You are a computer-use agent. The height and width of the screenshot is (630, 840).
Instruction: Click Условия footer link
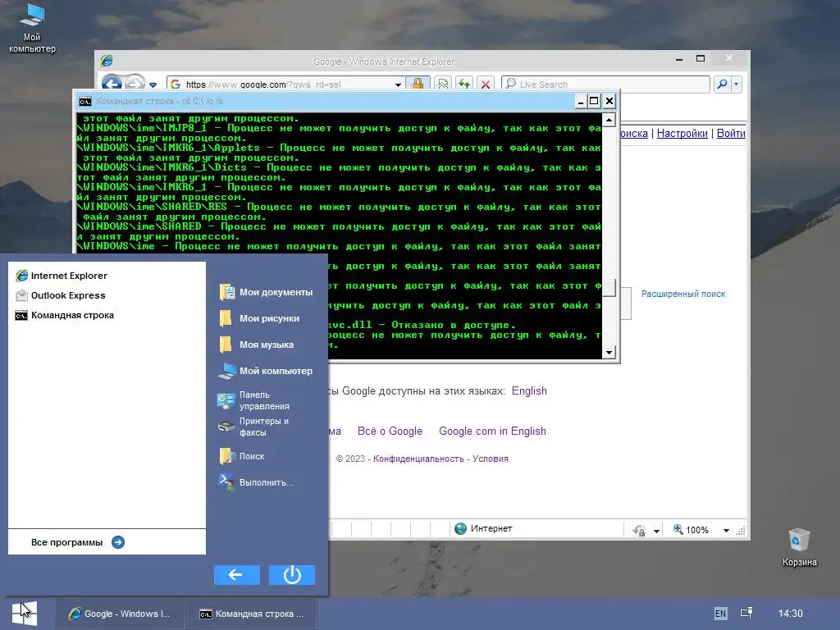(x=491, y=459)
